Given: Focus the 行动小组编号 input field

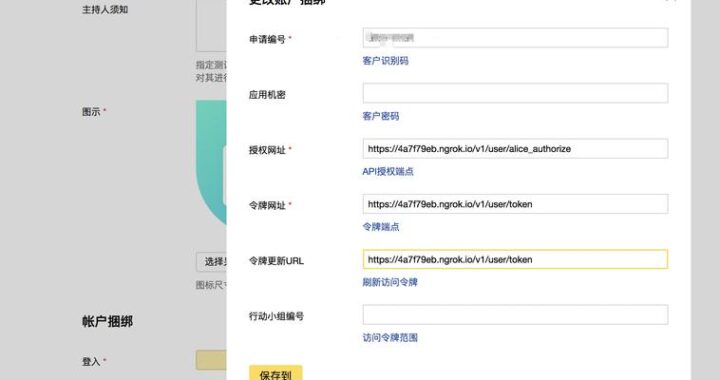Looking at the screenshot, I should [515, 315].
